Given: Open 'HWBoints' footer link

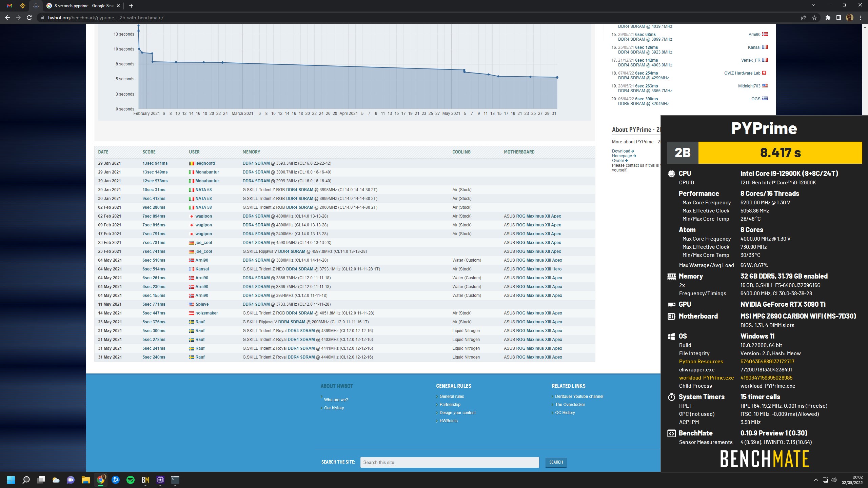Looking at the screenshot, I should (x=449, y=421).
